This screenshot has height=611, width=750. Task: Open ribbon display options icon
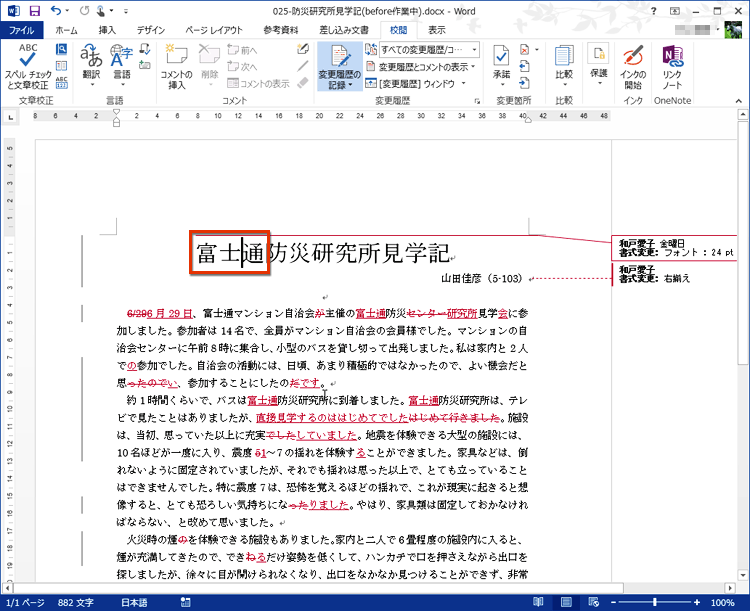click(675, 11)
